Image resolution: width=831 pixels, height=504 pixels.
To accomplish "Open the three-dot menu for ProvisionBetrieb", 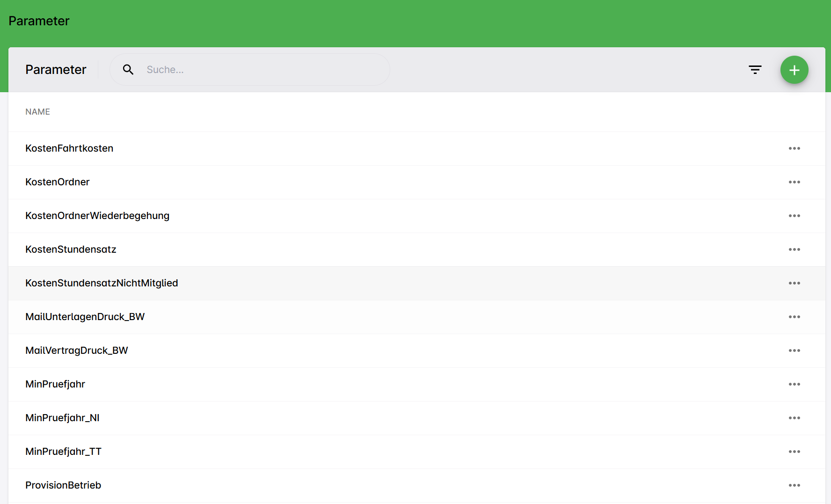I will click(794, 485).
